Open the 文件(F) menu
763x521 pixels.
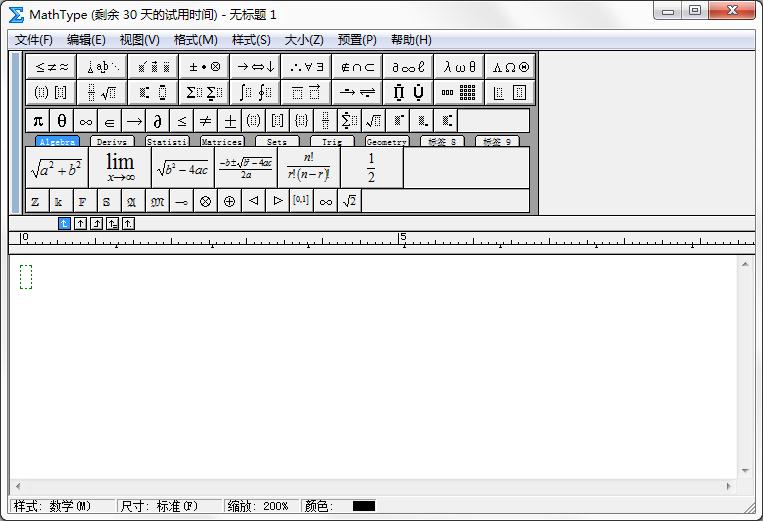[34, 40]
